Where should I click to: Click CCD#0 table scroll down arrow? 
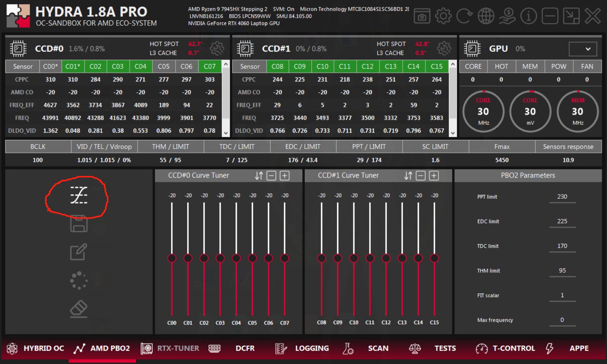(226, 133)
